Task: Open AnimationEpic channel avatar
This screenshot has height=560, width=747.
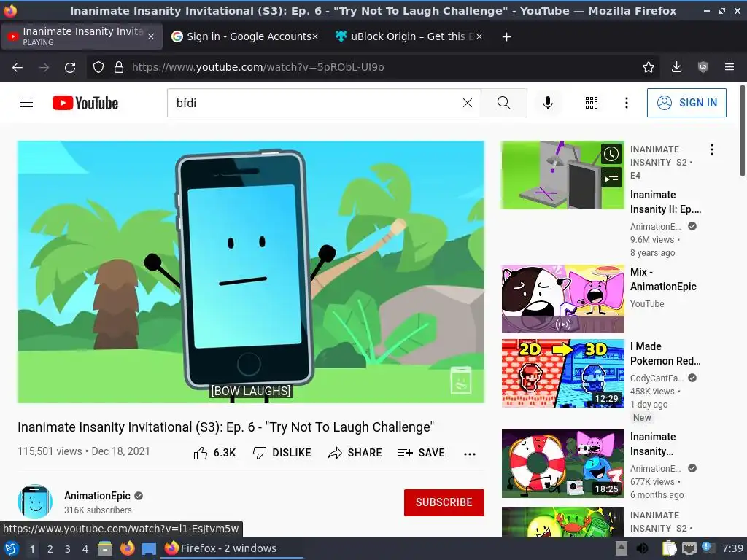Action: (x=35, y=502)
